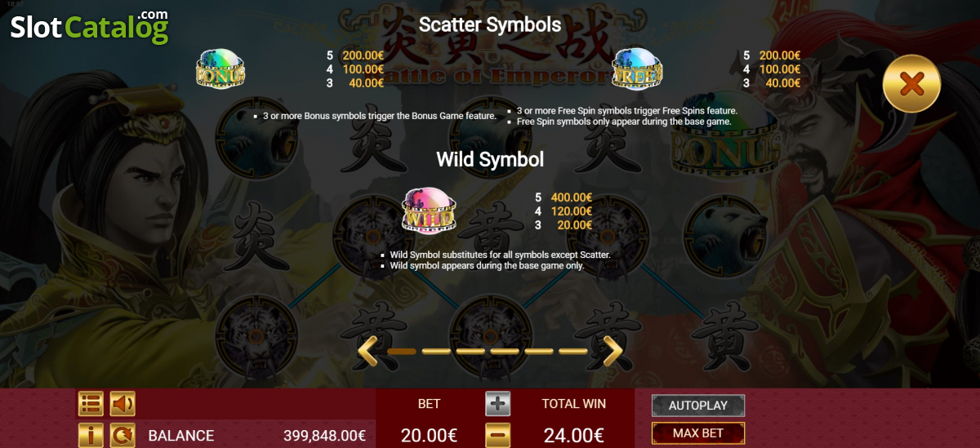Image resolution: width=980 pixels, height=448 pixels.
Task: Select the Max Bet button
Action: pos(698,433)
